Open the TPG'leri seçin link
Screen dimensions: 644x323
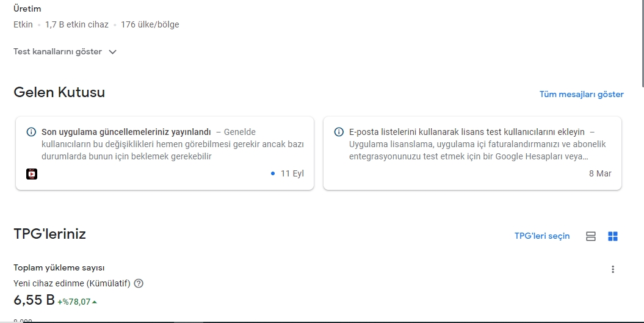click(x=541, y=236)
